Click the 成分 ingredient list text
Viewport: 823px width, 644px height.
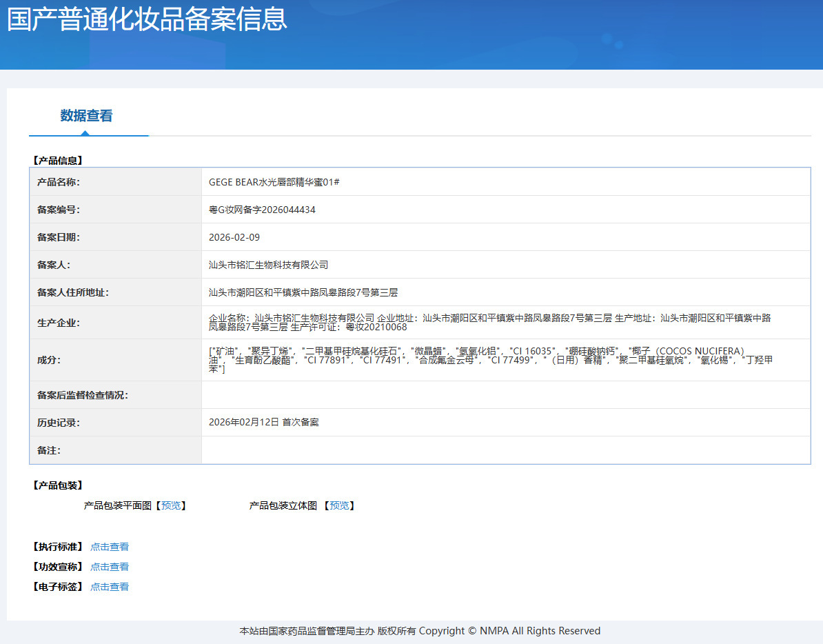[x=491, y=360]
